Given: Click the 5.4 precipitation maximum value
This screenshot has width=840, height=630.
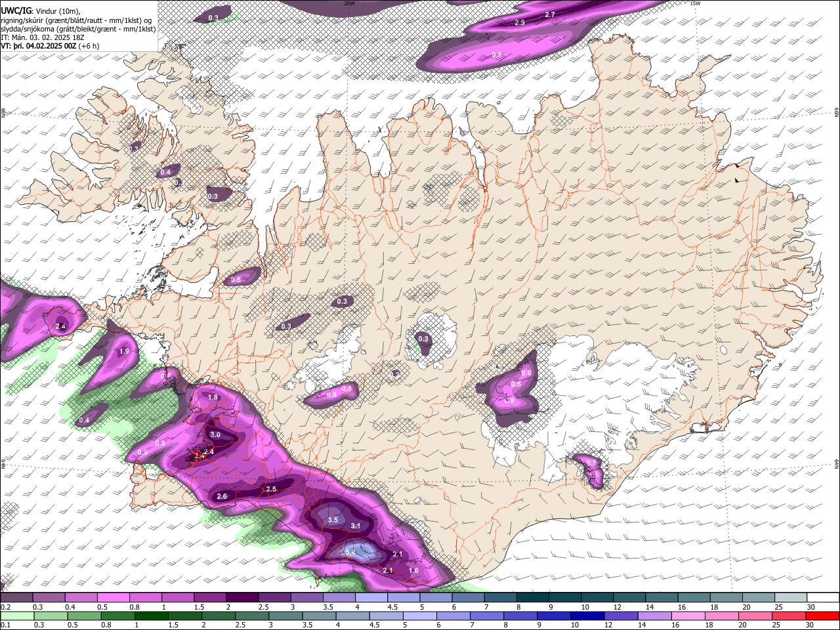Looking at the screenshot, I should [x=350, y=553].
